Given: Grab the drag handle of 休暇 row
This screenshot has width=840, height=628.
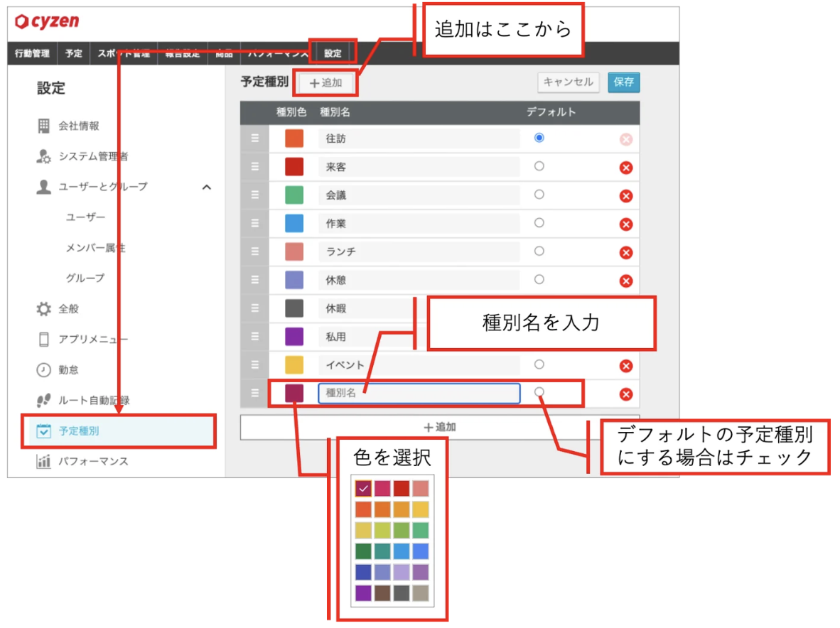Looking at the screenshot, I should [x=255, y=308].
